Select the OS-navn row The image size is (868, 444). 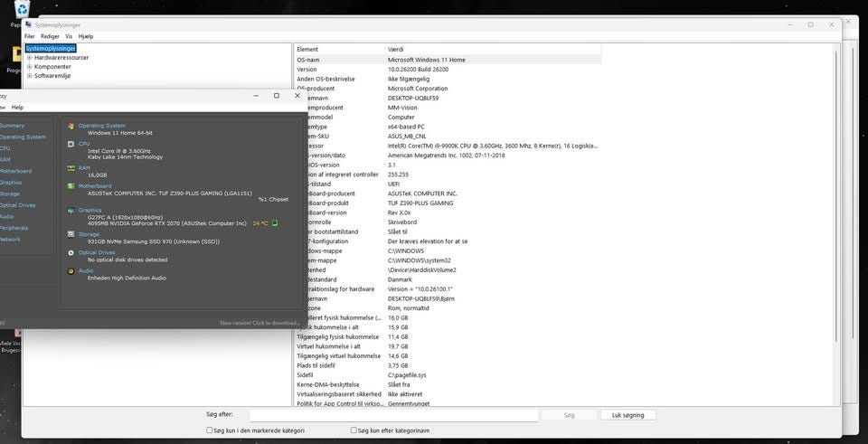(448, 60)
